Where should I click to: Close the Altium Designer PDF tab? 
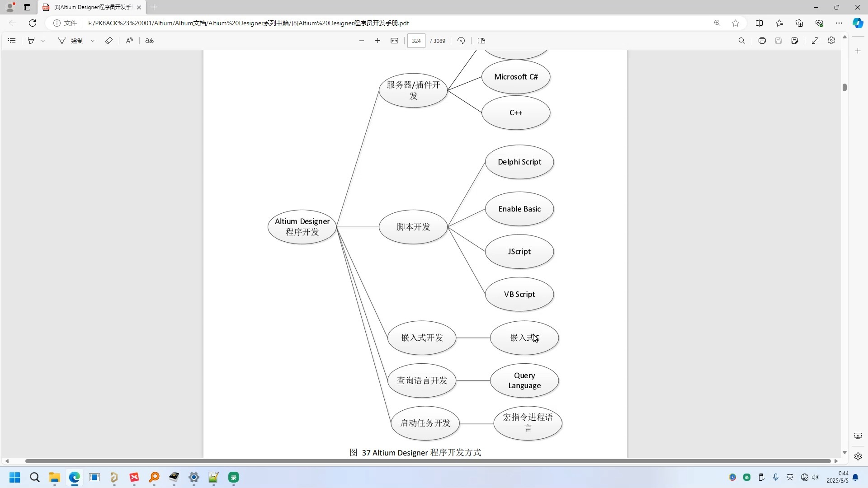coord(139,7)
